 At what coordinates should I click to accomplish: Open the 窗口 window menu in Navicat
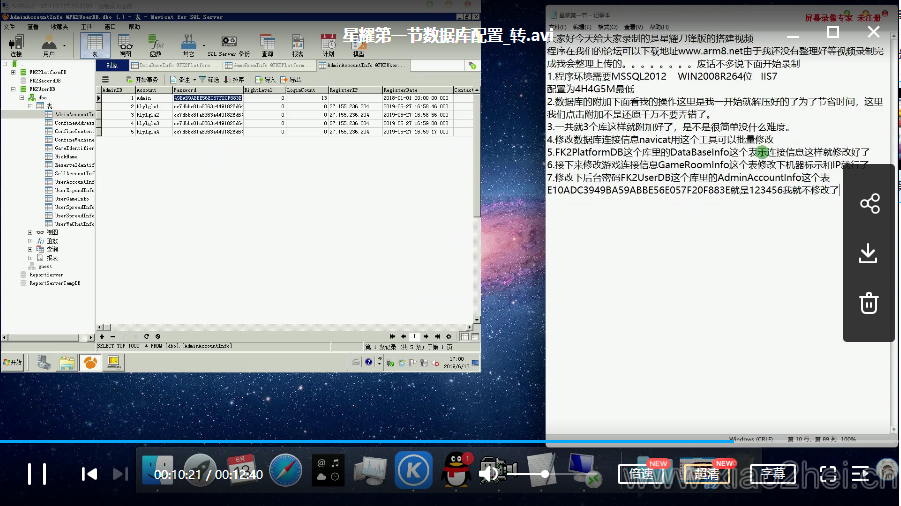click(110, 26)
